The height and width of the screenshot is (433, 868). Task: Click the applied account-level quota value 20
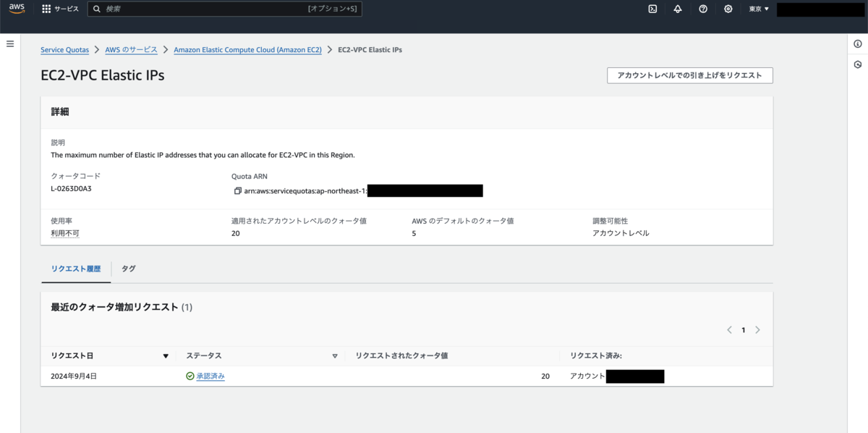tap(236, 233)
